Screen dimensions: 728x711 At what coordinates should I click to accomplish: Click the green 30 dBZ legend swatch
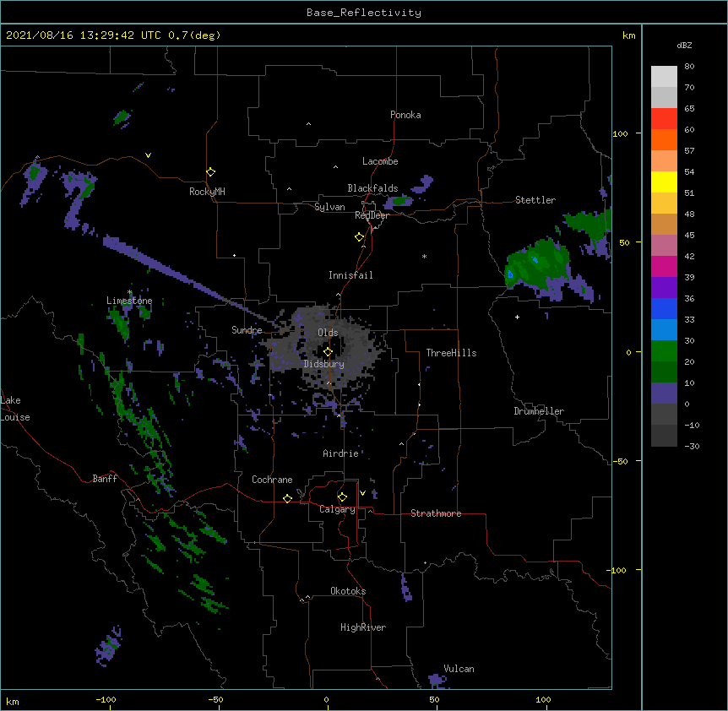tap(664, 351)
